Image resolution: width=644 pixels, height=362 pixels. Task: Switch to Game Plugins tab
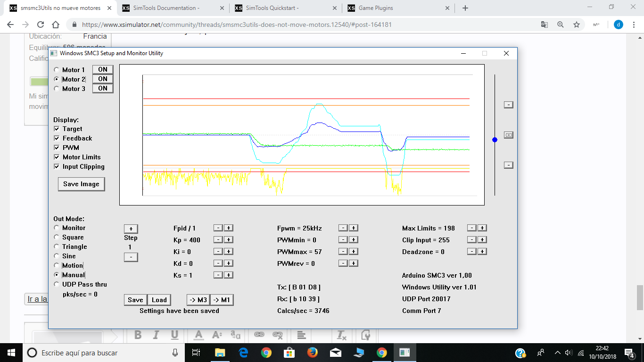pyautogui.click(x=398, y=8)
